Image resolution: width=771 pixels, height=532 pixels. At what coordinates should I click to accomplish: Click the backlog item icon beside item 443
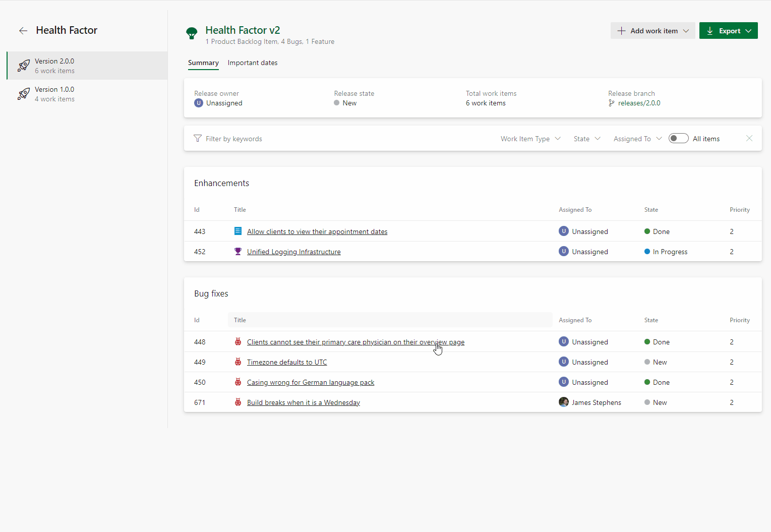tap(238, 231)
